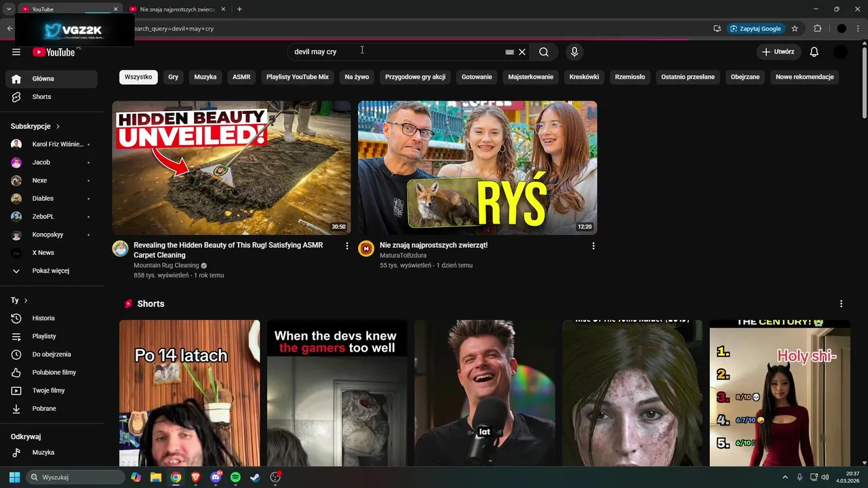Click the Utwórz create button
Screen dimensions: 868x488
pos(778,52)
